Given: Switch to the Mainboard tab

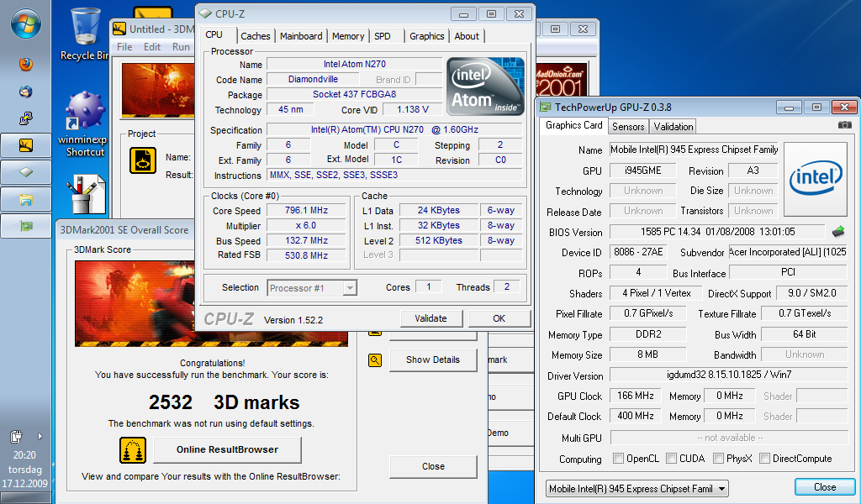Looking at the screenshot, I should (x=301, y=36).
